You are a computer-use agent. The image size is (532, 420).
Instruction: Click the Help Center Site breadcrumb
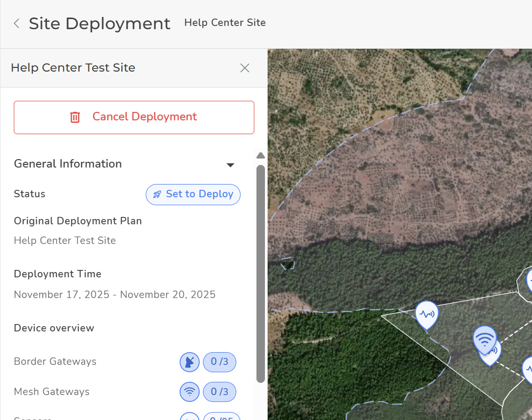[225, 23]
